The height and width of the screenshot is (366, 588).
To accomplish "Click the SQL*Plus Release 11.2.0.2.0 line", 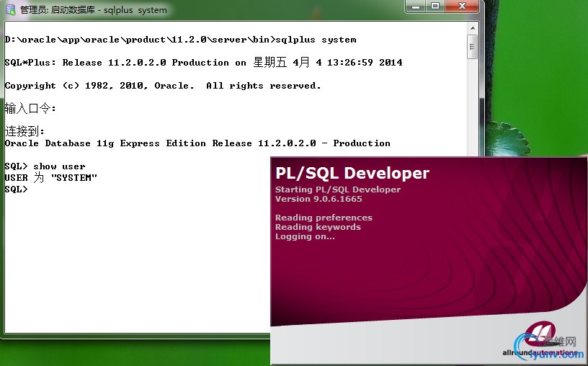I will (204, 62).
